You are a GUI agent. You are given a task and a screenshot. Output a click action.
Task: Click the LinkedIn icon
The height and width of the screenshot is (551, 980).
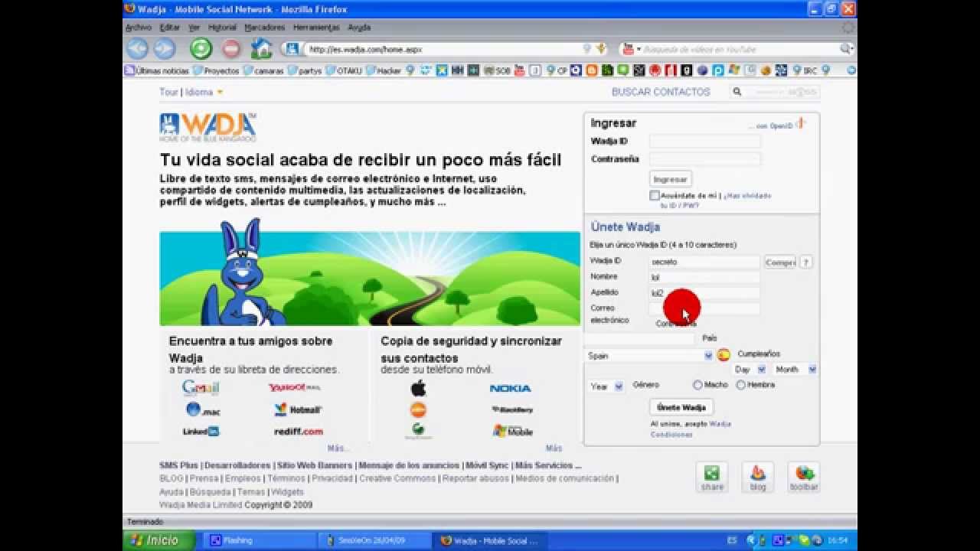[x=201, y=432]
